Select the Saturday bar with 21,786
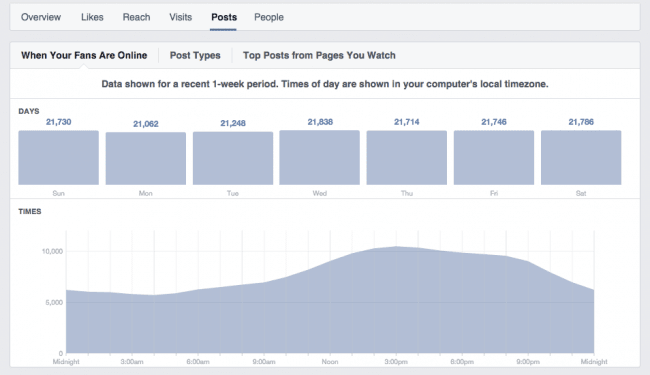The image size is (650, 375). (581, 157)
